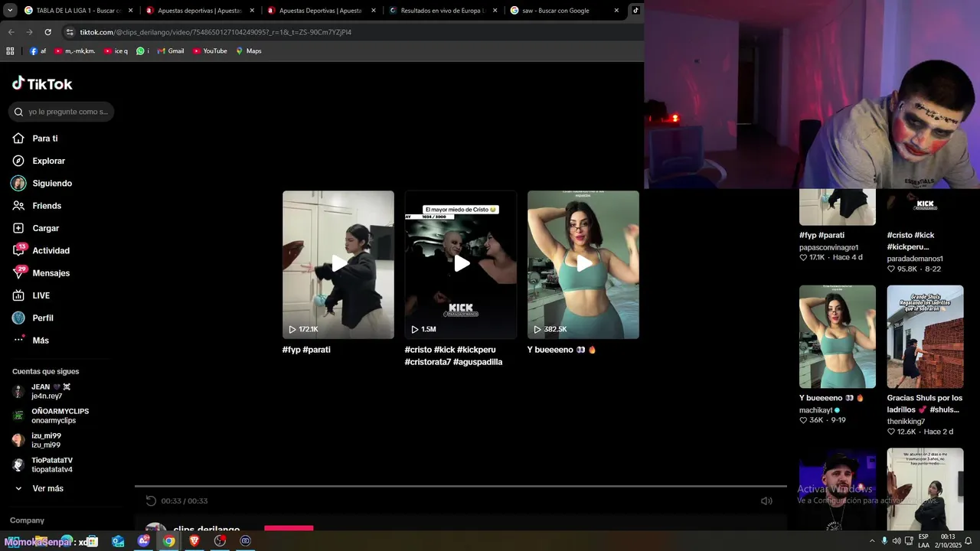
Task: Open the clips.derilango profile name
Action: coord(207,530)
